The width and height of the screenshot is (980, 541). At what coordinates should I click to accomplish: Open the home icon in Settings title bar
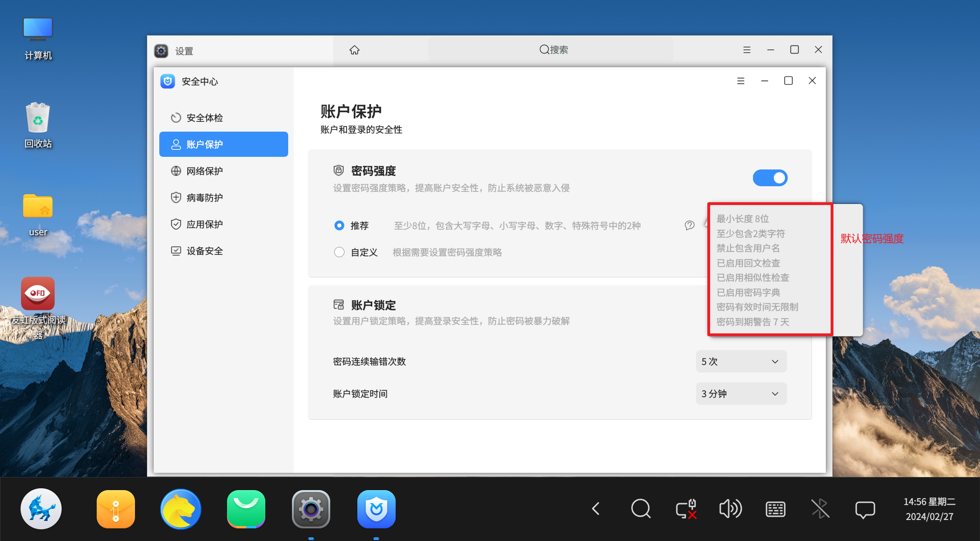(x=355, y=50)
